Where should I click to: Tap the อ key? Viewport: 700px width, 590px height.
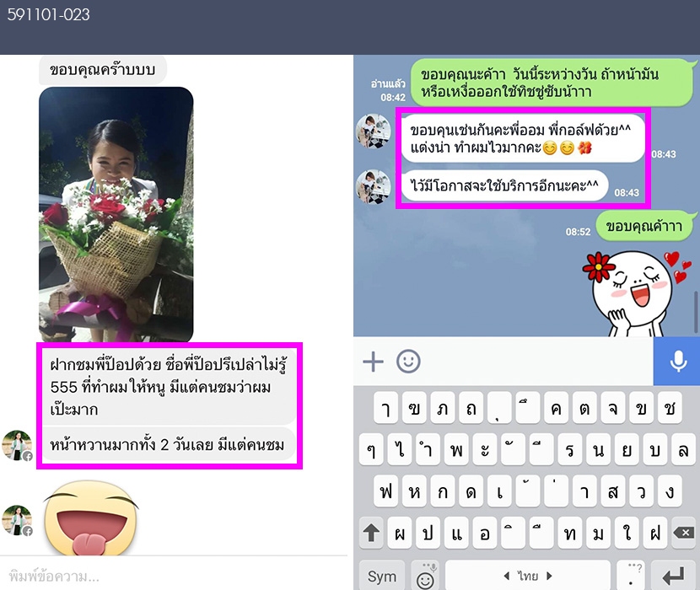point(485,533)
